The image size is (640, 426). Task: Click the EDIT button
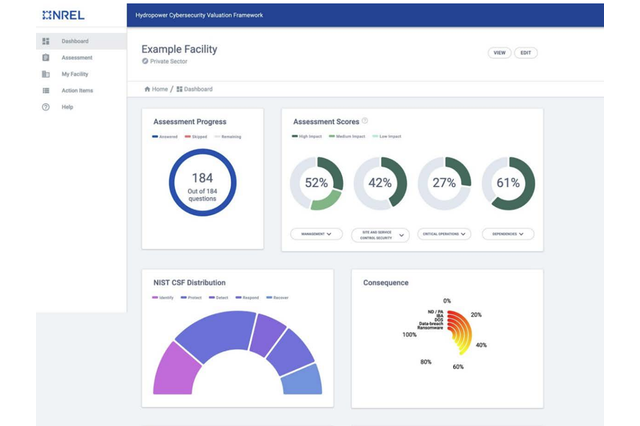(x=526, y=53)
